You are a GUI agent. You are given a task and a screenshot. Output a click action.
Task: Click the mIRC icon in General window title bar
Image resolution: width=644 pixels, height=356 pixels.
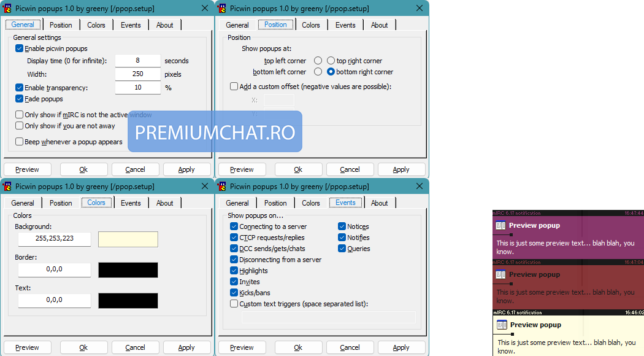tap(7, 8)
